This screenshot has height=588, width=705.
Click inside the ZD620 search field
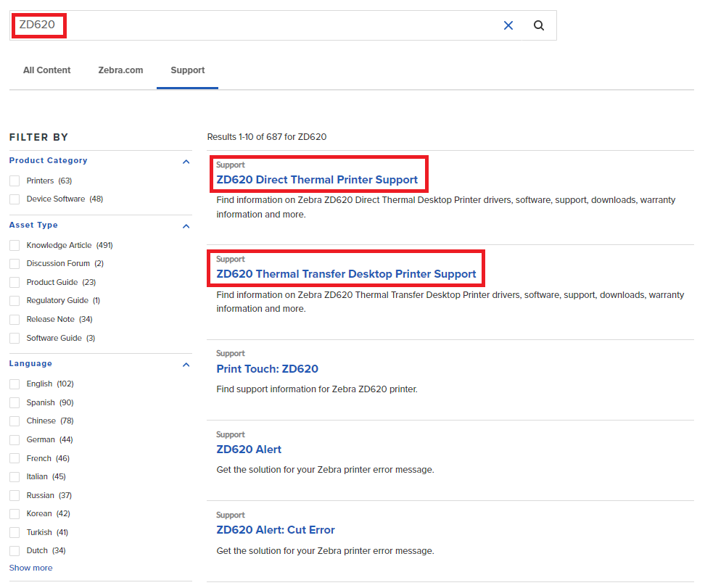(x=276, y=25)
